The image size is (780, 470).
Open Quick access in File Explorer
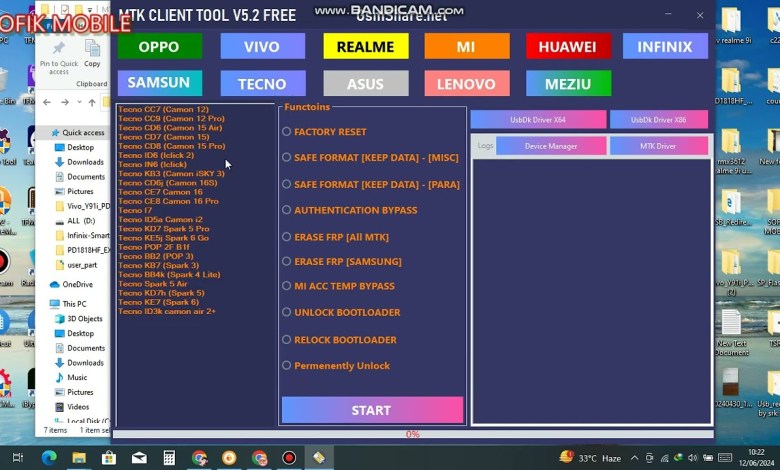pyautogui.click(x=78, y=133)
